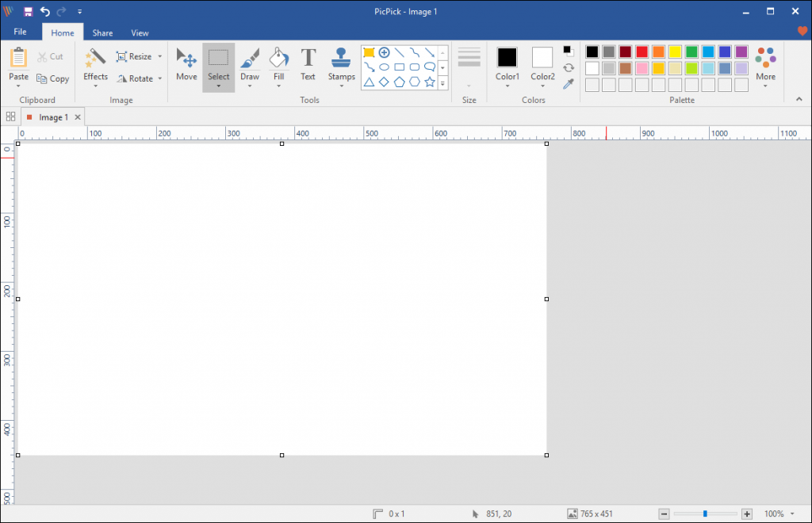Image resolution: width=812 pixels, height=523 pixels.
Task: Click the Copy button
Action: pyautogui.click(x=53, y=78)
